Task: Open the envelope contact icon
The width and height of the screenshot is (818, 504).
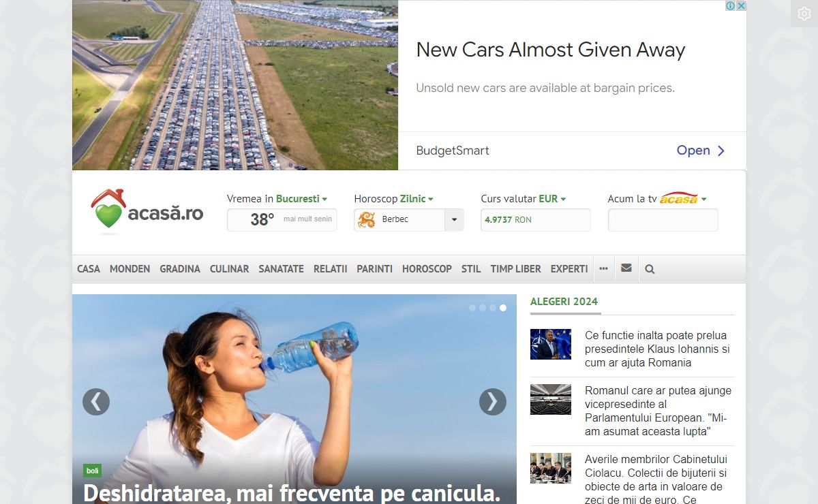Action: pyautogui.click(x=626, y=268)
